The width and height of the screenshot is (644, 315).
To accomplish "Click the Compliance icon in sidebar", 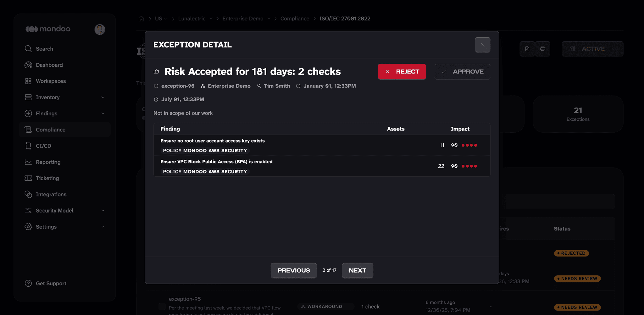I will [28, 130].
